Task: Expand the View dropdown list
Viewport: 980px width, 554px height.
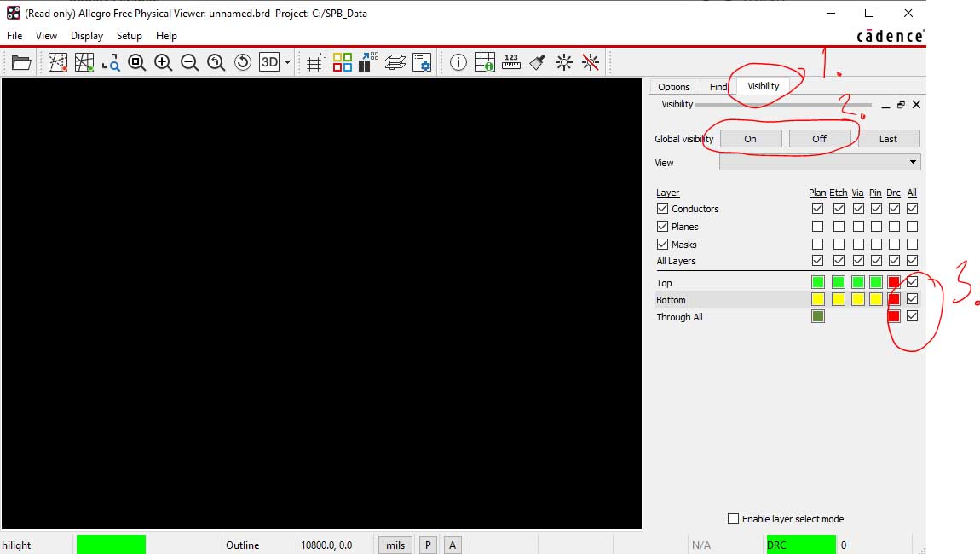Action: [x=913, y=162]
